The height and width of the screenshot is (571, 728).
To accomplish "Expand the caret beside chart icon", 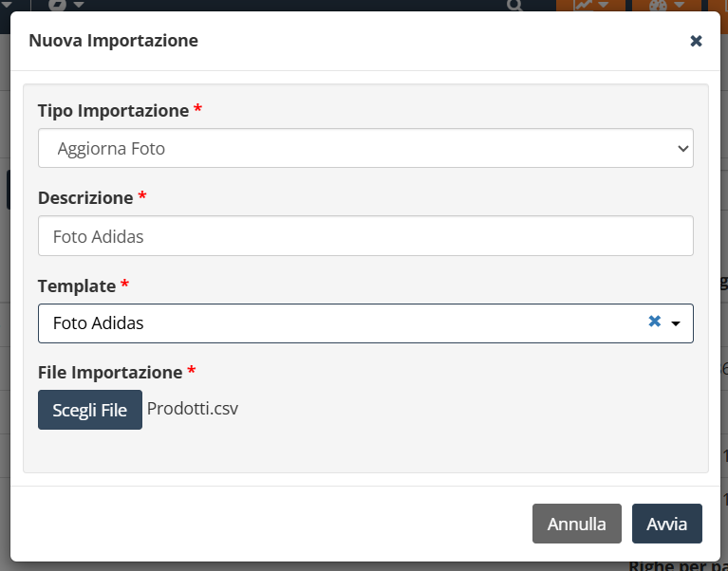I will coord(603,5).
